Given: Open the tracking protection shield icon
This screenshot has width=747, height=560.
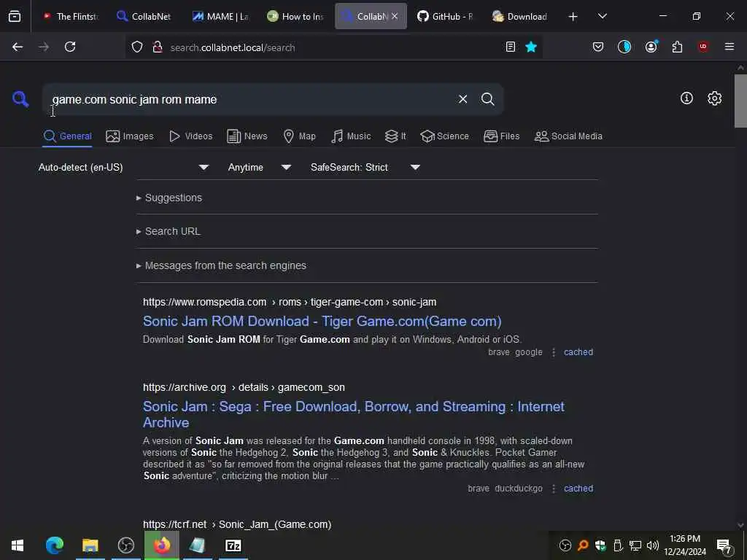Looking at the screenshot, I should pyautogui.click(x=137, y=47).
